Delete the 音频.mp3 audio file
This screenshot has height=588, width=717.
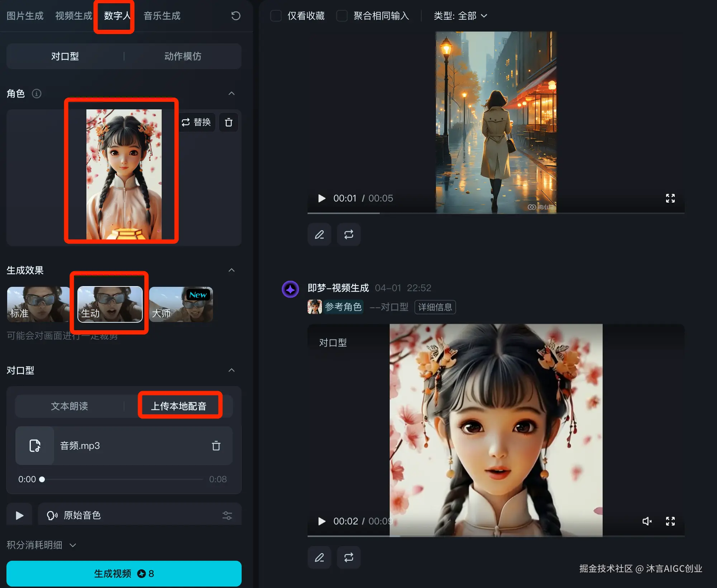[216, 446]
